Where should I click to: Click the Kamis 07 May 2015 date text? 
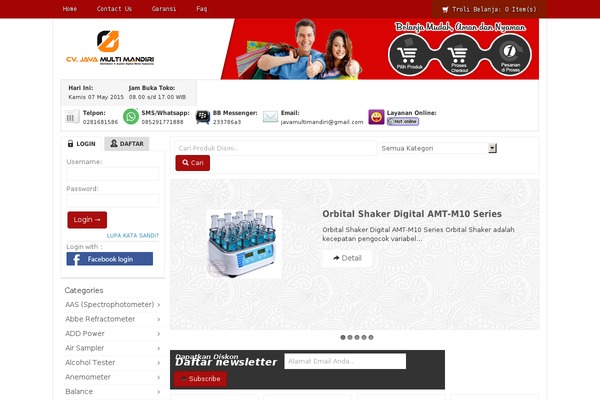pyautogui.click(x=96, y=97)
